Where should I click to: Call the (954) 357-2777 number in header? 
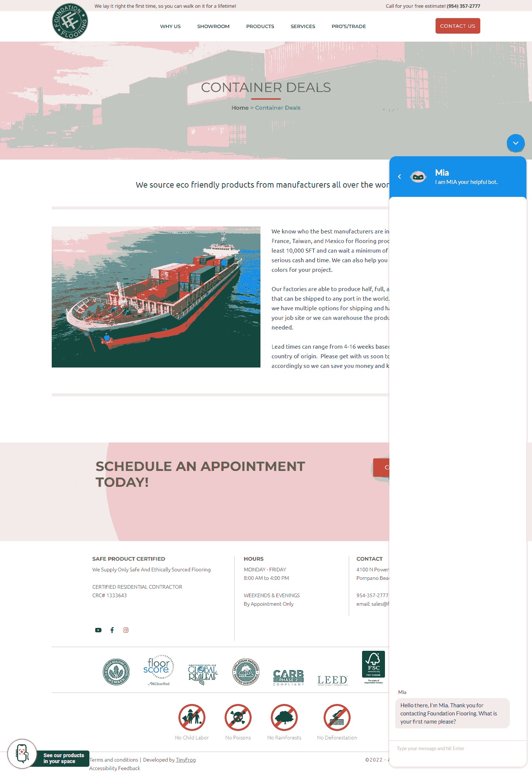(x=463, y=6)
